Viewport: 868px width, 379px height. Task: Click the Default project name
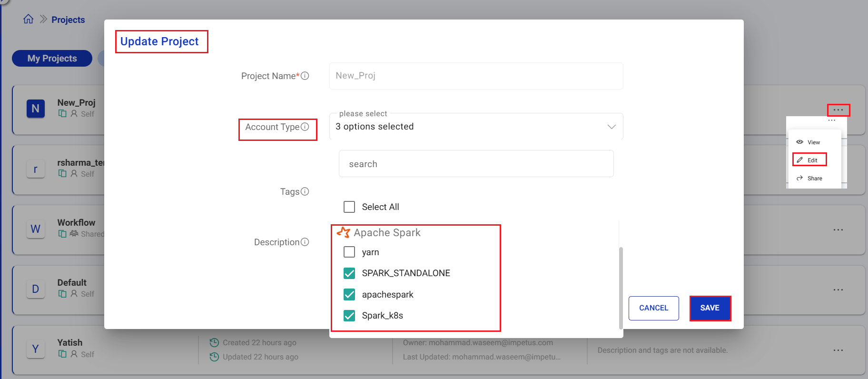coord(72,282)
